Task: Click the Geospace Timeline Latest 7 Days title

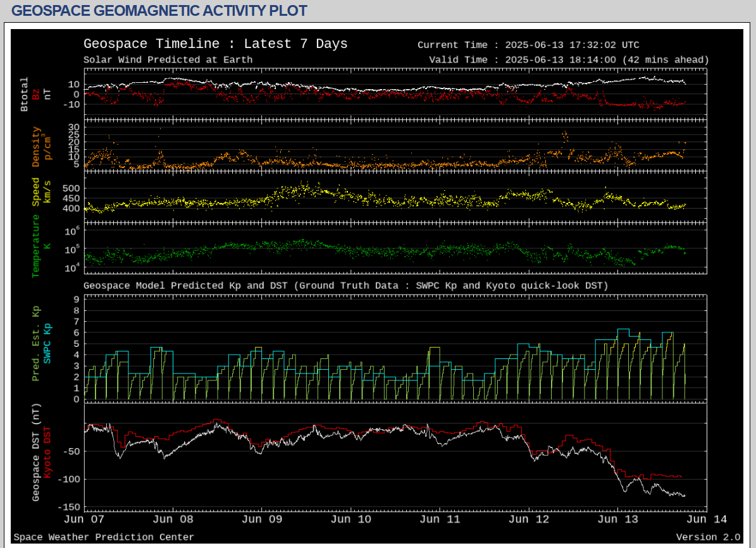Action: (215, 44)
